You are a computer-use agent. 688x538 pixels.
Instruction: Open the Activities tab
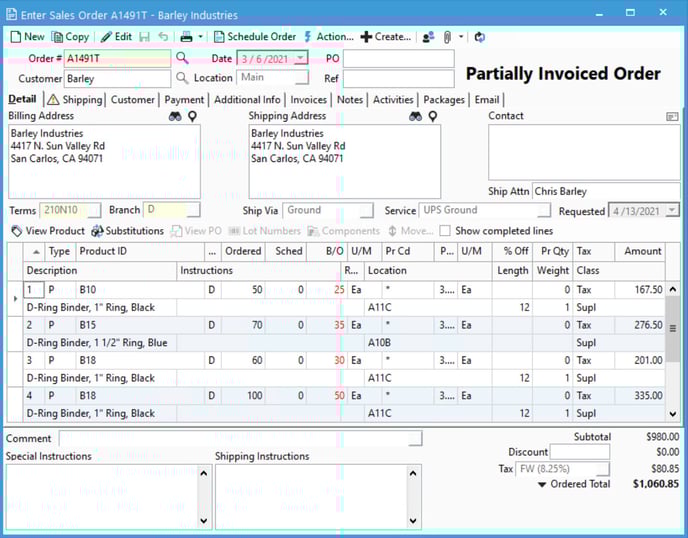[393, 100]
